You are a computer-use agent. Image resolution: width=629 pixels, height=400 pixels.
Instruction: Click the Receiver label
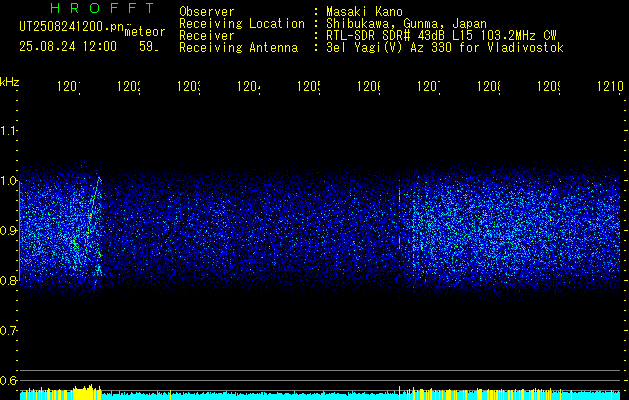click(x=207, y=36)
